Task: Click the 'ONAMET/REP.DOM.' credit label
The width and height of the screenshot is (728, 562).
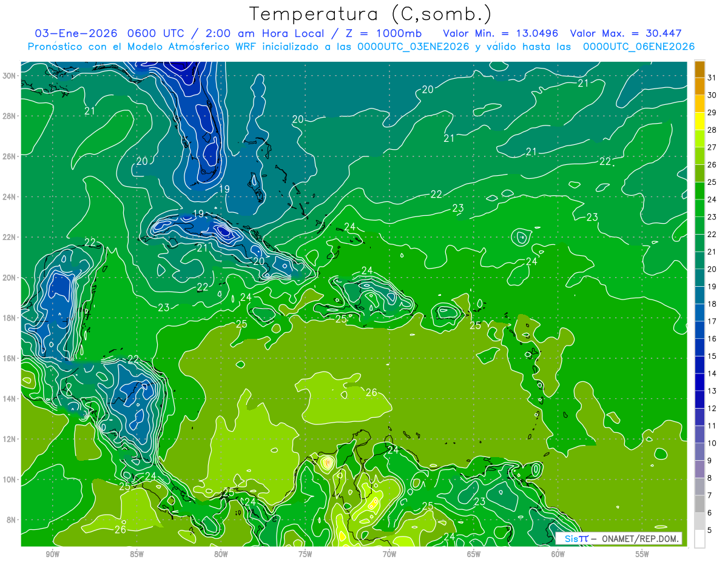Action: [640, 539]
